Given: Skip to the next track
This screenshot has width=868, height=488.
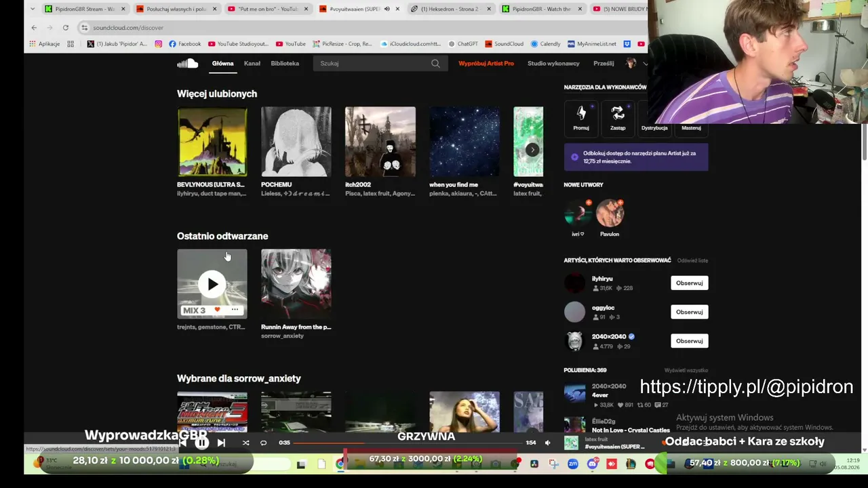Looking at the screenshot, I should coord(221,443).
